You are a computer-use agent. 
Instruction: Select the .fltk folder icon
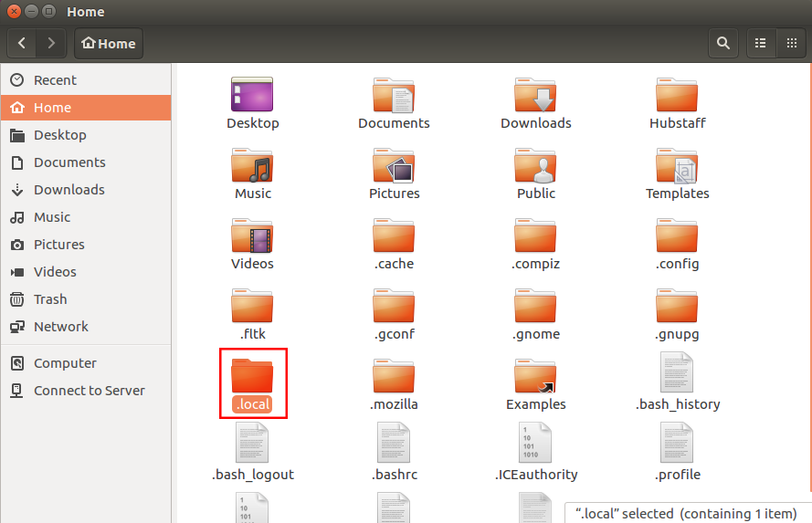point(252,307)
